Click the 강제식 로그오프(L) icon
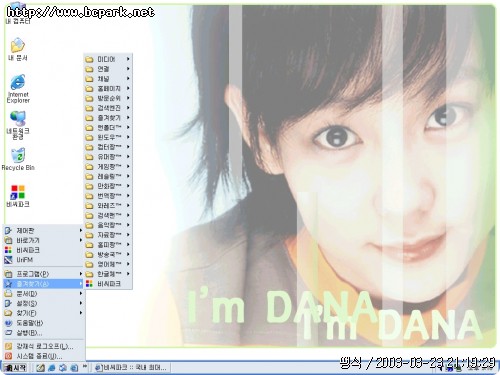500x375 pixels. coord(8,346)
